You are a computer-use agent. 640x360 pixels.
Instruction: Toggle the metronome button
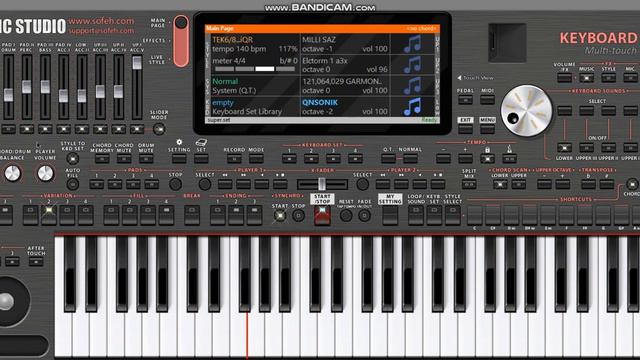[509, 159]
